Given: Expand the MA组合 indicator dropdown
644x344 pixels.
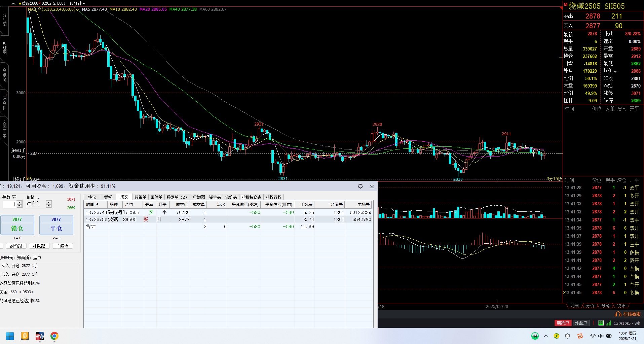Looking at the screenshot, I should (x=78, y=10).
